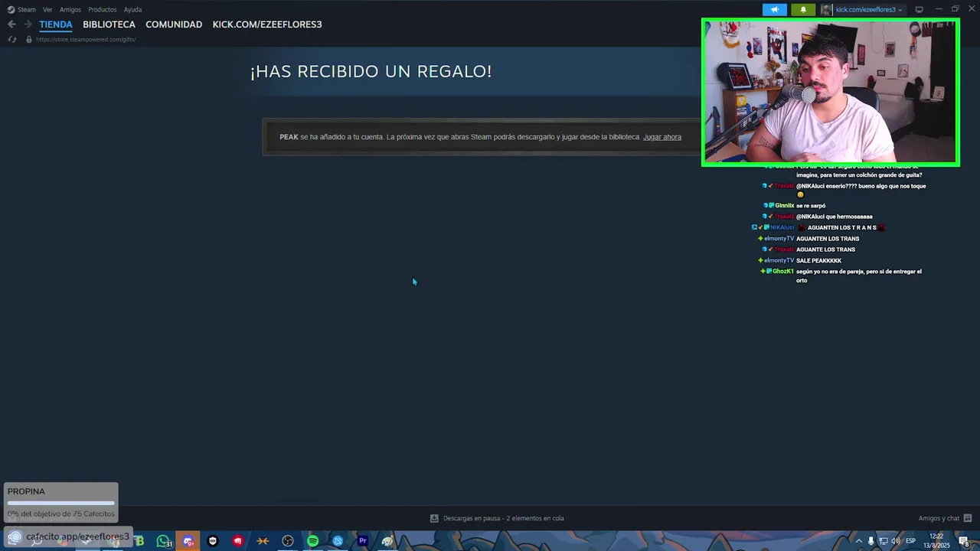Viewport: 980px width, 551px height.
Task: Open Adobe Premiere Pro from the taskbar
Action: [363, 541]
